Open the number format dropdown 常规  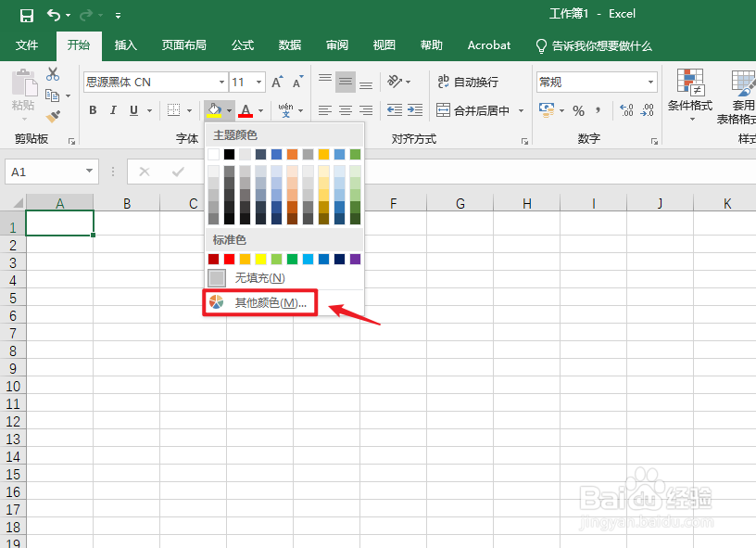click(x=650, y=82)
